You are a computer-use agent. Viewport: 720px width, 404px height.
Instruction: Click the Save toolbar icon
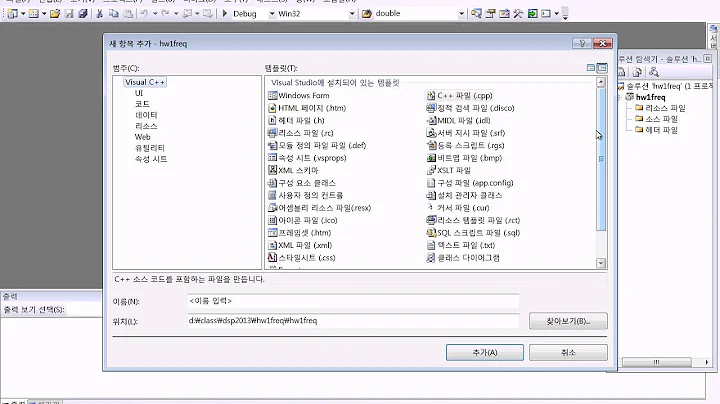click(69, 14)
